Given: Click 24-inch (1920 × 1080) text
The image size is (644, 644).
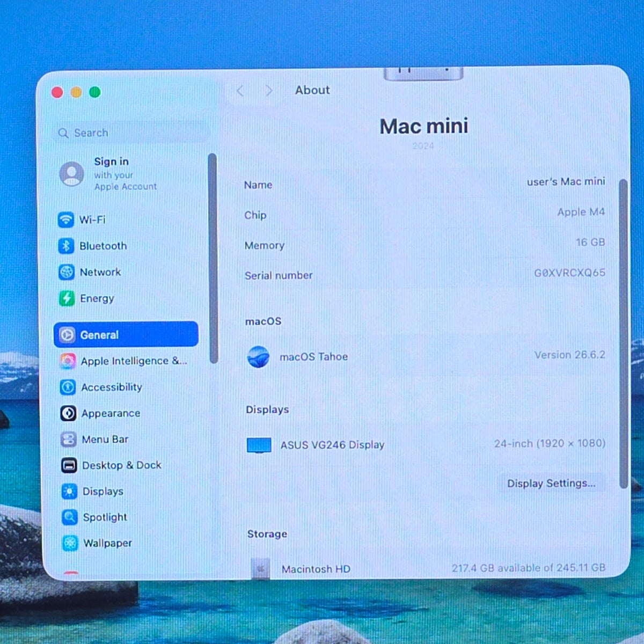Looking at the screenshot, I should pos(550,443).
